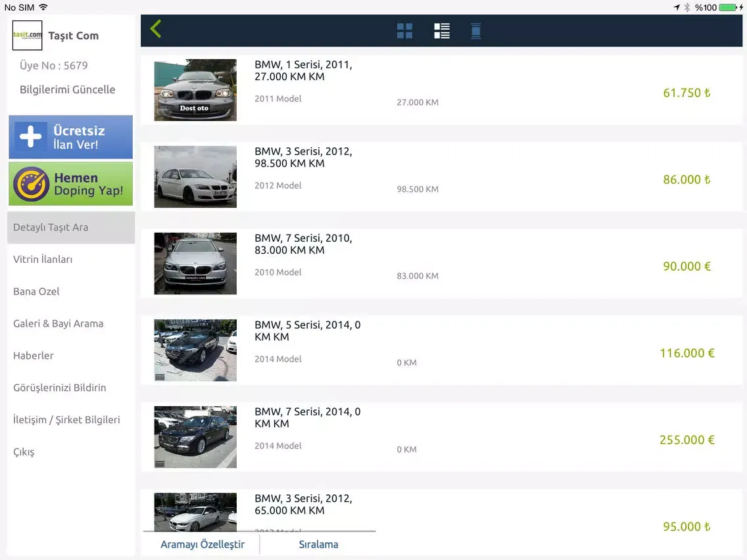Open BMW 1 Serisi 2011 car photo

[195, 90]
